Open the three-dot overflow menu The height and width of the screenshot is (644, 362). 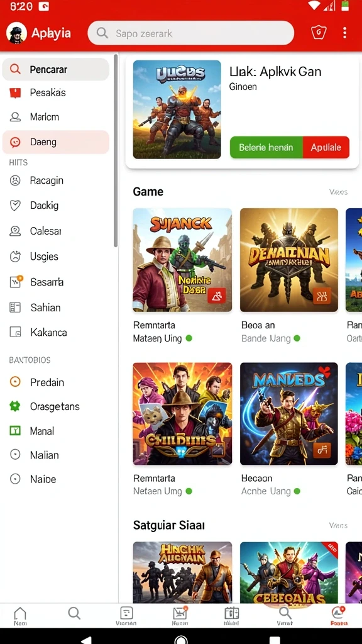(344, 33)
